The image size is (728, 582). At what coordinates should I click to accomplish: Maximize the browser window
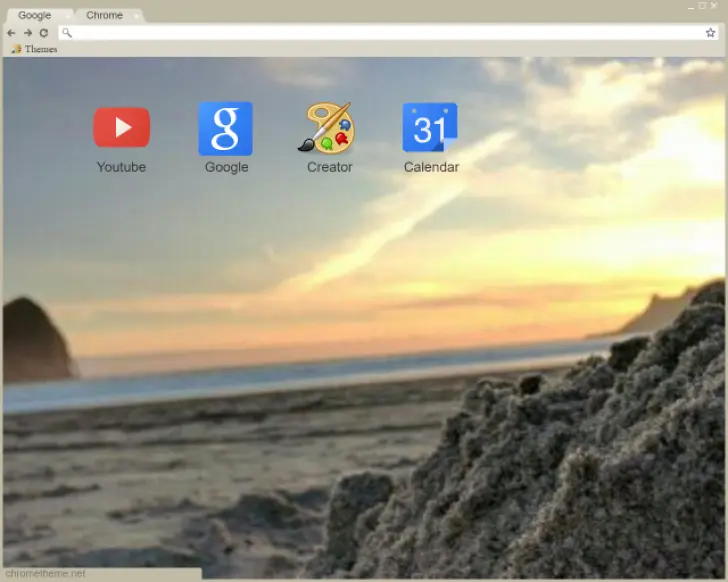coord(702,6)
